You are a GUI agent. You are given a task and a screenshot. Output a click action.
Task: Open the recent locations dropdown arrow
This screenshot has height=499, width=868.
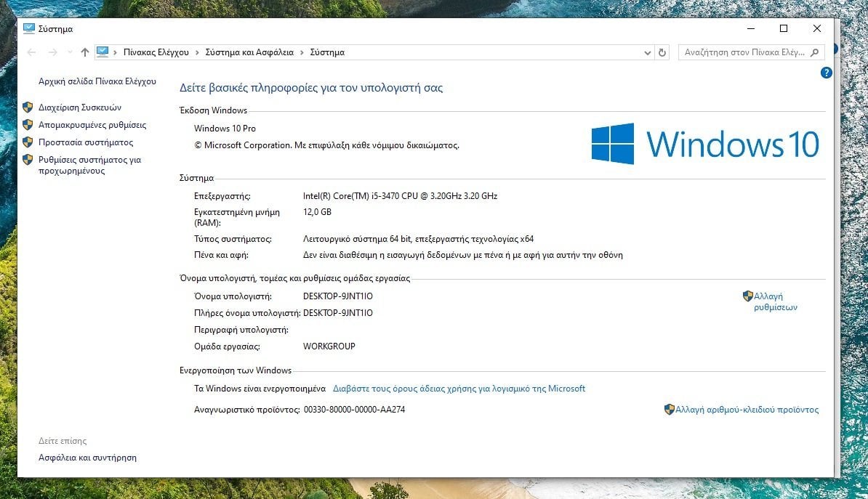(x=70, y=52)
